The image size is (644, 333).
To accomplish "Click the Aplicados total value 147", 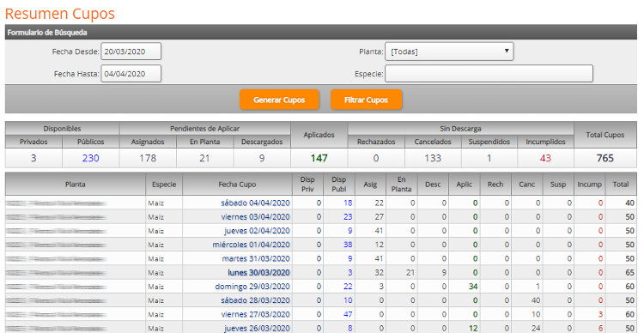I will coord(319,158).
